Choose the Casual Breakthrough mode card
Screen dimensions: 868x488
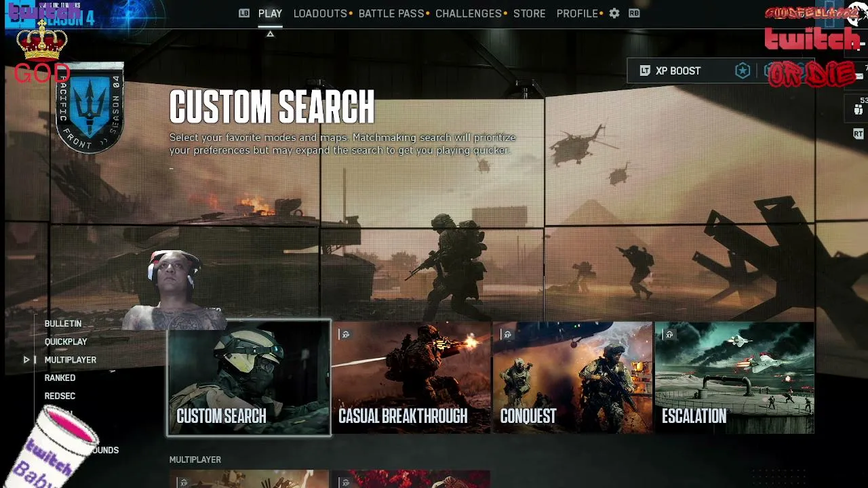click(411, 378)
